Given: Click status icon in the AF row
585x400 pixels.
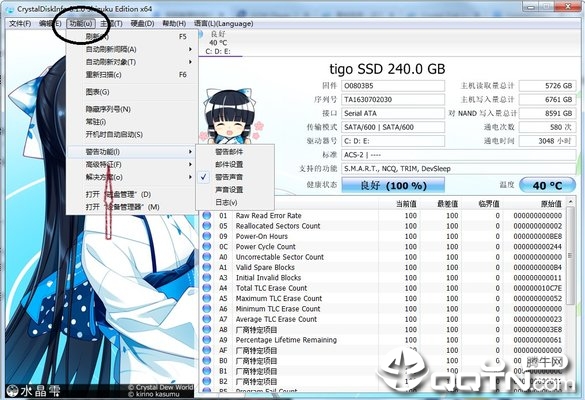Looking at the screenshot, I should click(207, 350).
